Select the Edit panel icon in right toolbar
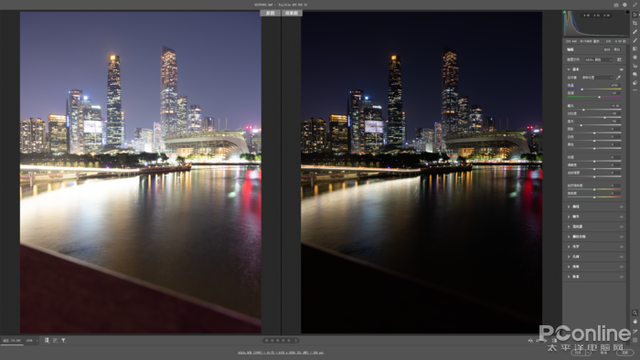This screenshot has width=640, height=360. coord(635,15)
